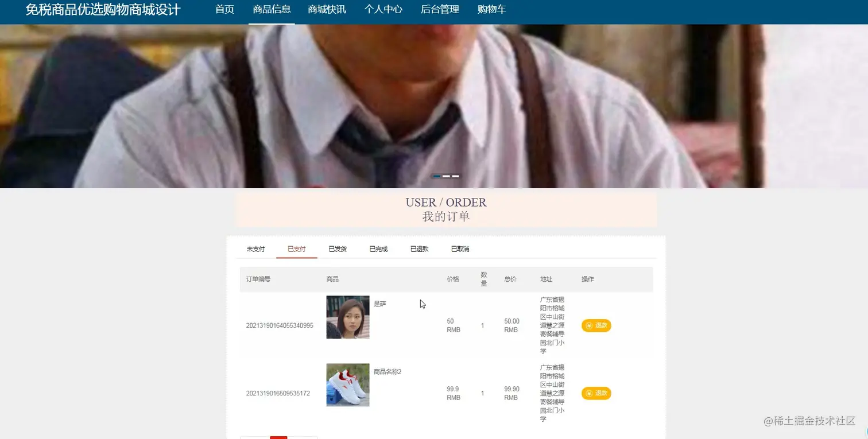
Task: Click the delivery address in the 商品名称2 row
Action: pyautogui.click(x=552, y=393)
